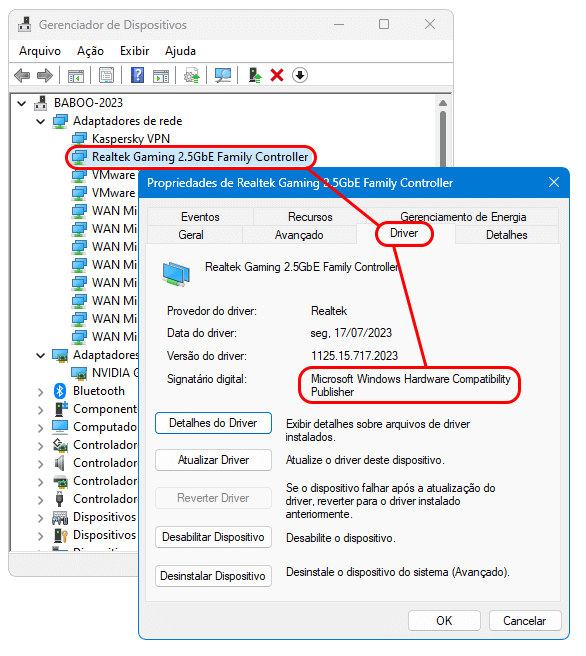Switch to the Geral tab
The height and width of the screenshot is (656, 586).
tap(191, 235)
